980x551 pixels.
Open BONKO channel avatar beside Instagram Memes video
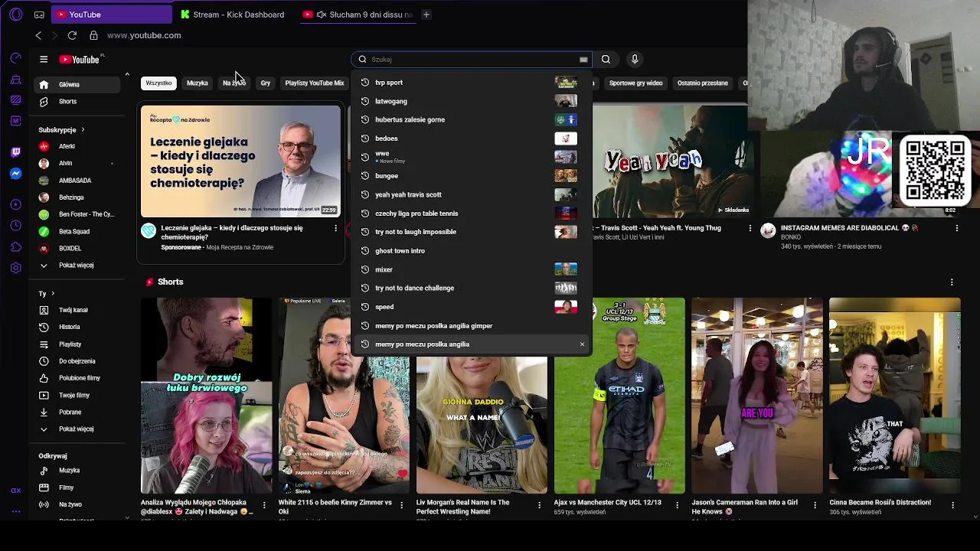(x=768, y=231)
